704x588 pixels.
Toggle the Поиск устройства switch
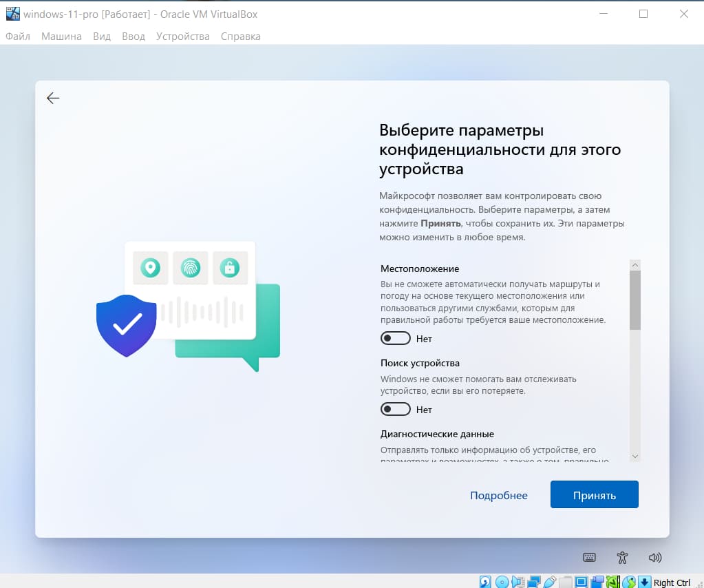pyautogui.click(x=396, y=409)
